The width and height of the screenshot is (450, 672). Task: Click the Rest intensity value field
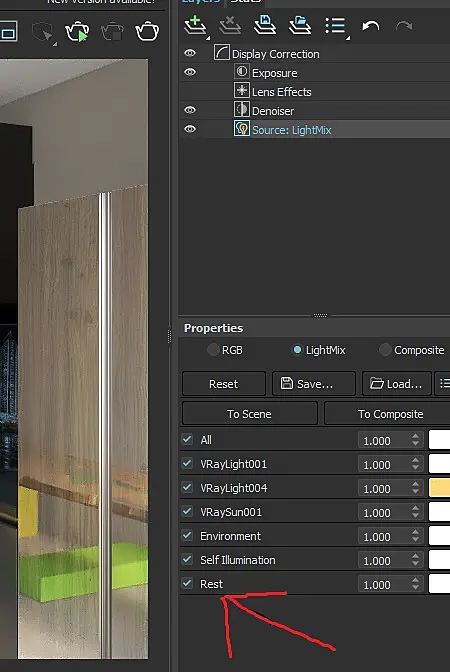(384, 584)
